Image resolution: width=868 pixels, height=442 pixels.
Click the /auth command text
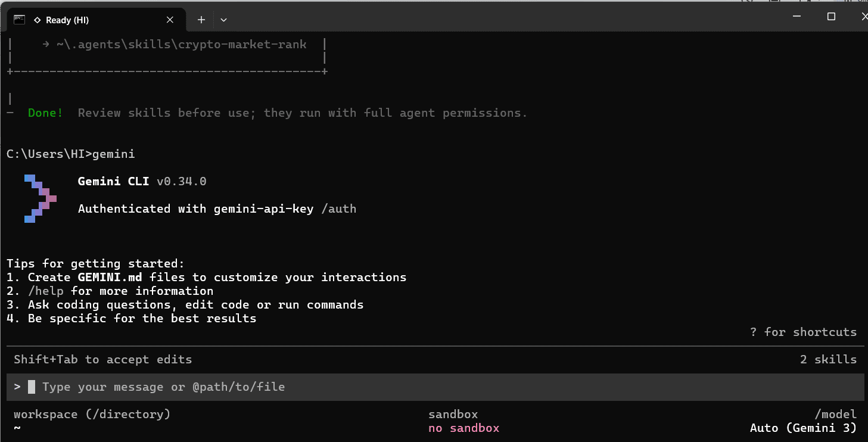(x=338, y=208)
